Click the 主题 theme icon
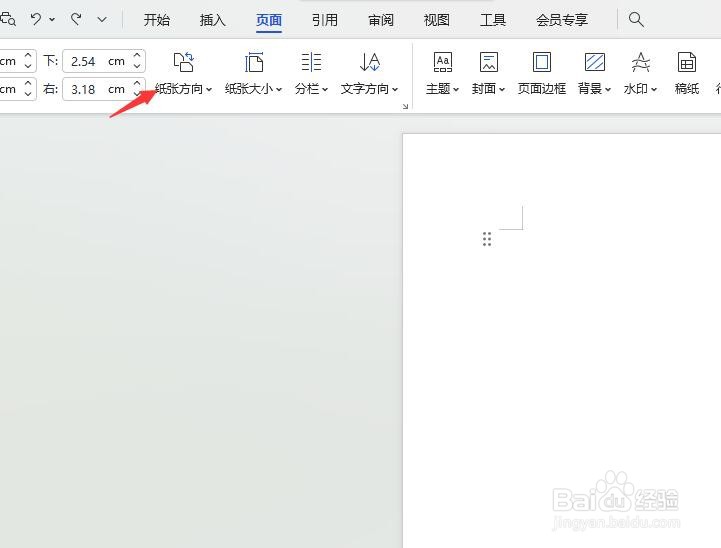This screenshot has width=721, height=548. coord(442,62)
